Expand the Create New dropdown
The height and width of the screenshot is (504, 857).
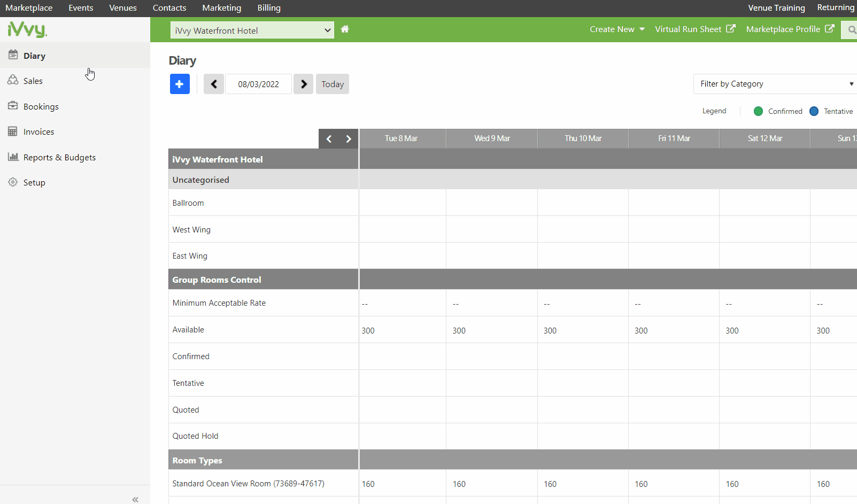click(x=617, y=29)
